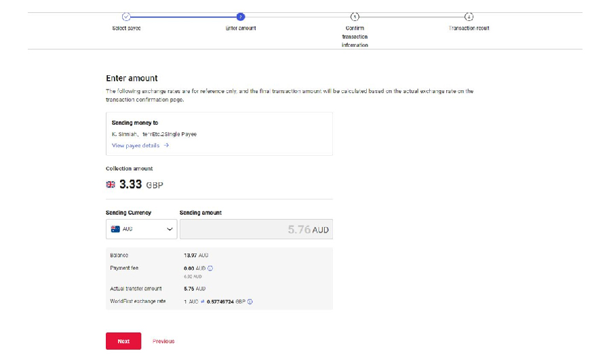
Task: Click the active step 2 circle
Action: [x=241, y=17]
